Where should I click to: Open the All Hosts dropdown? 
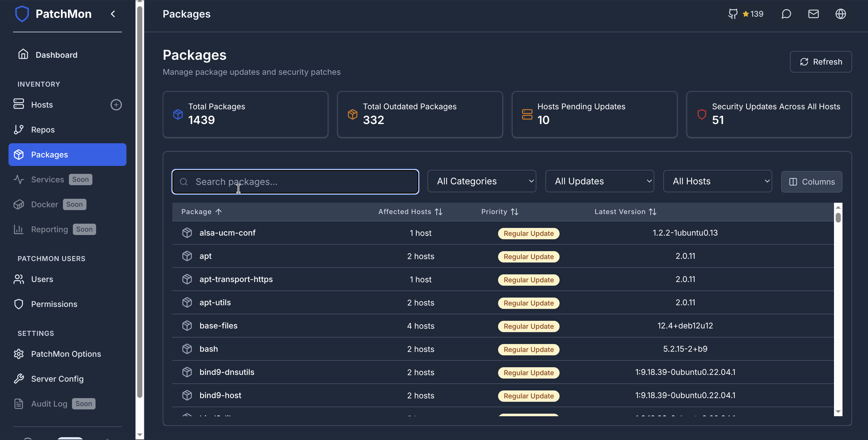[x=718, y=181]
